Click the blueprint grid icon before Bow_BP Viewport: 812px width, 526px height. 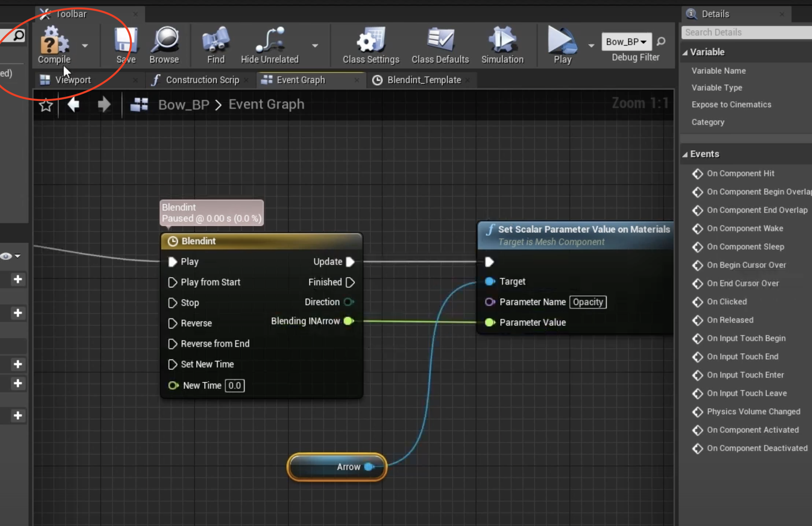[x=139, y=104]
